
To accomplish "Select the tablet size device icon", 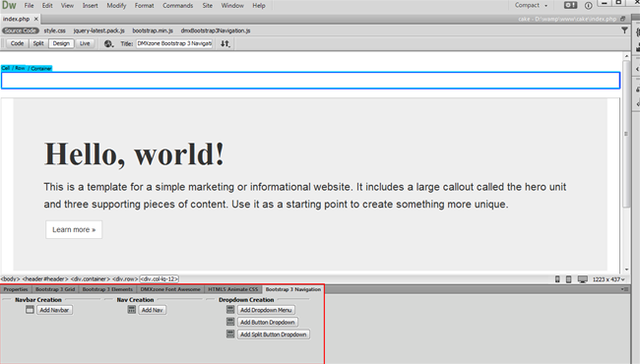I will 568,279.
